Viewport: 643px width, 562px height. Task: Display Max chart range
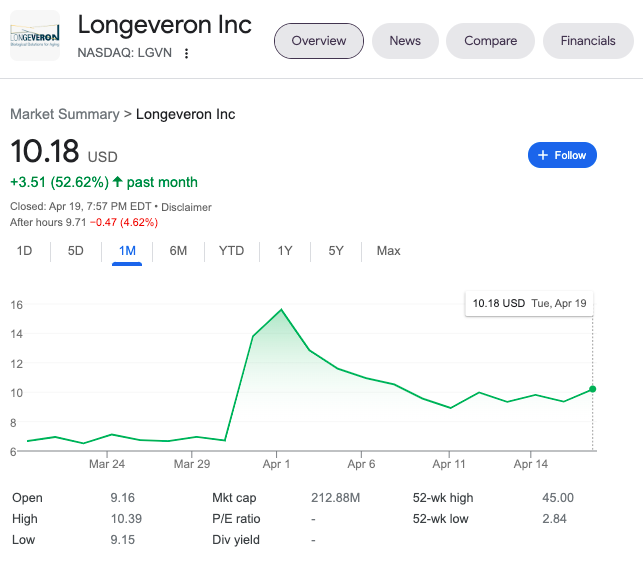pyautogui.click(x=388, y=251)
